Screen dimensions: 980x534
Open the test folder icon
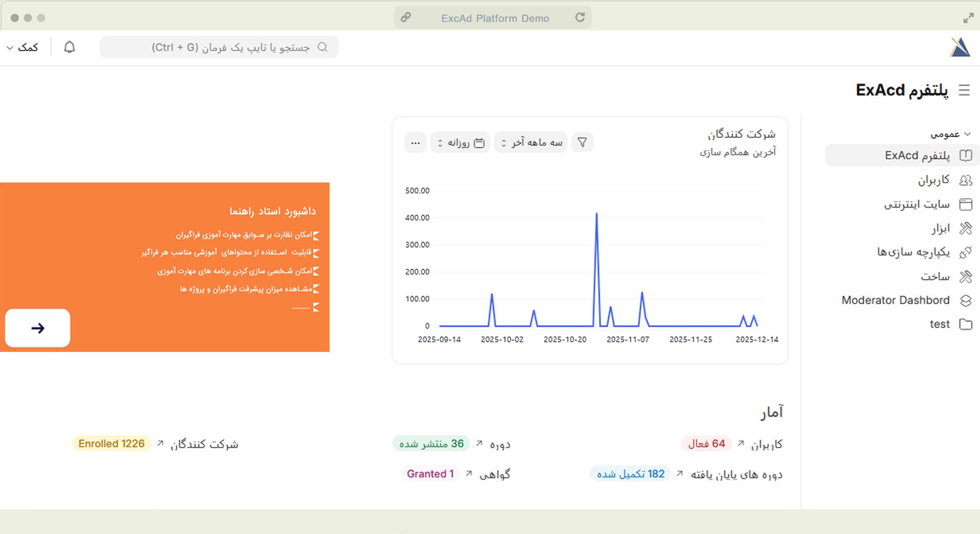click(966, 324)
